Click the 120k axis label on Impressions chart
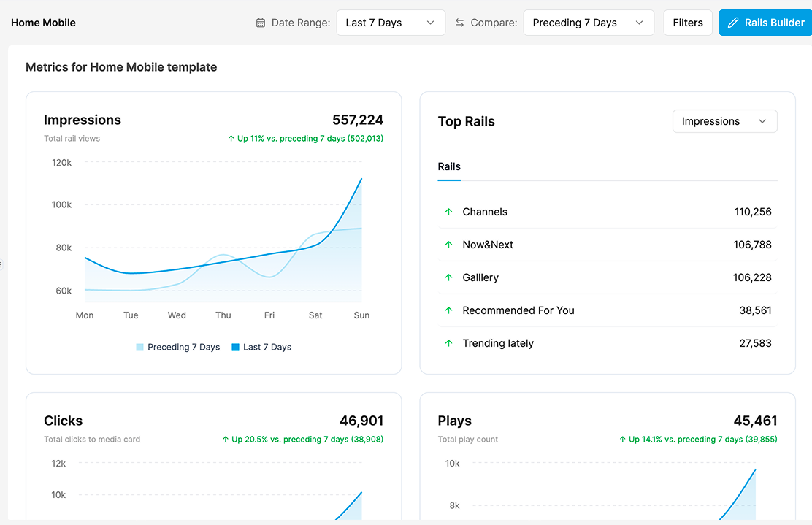 [61, 163]
